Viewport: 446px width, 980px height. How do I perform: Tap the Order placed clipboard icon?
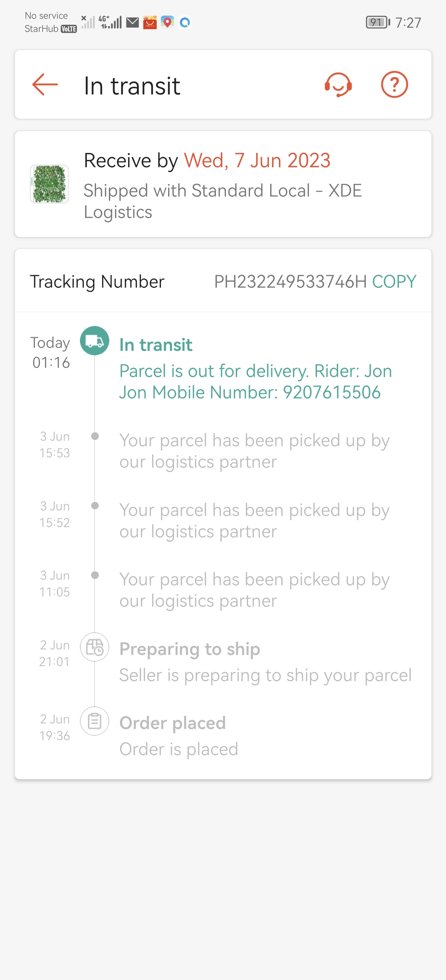pyautogui.click(x=94, y=721)
